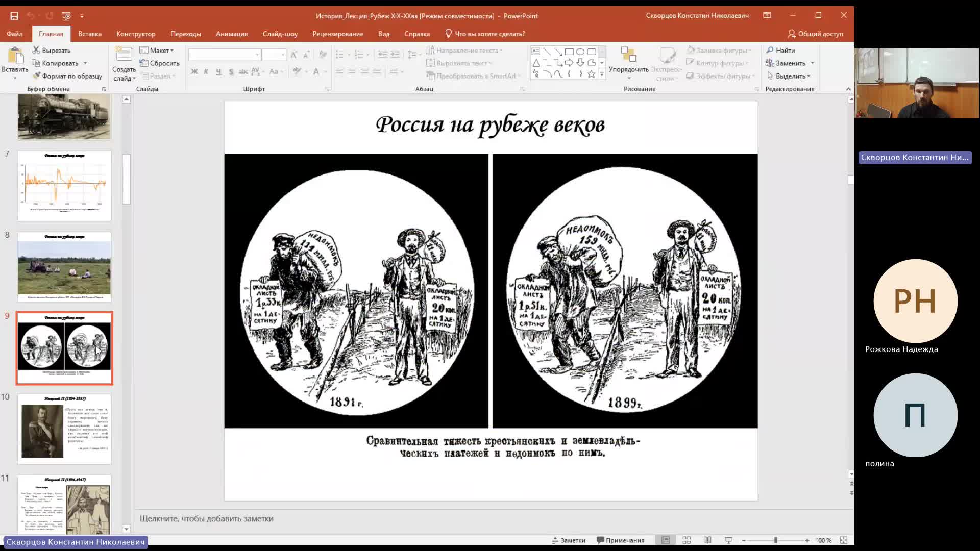This screenshot has width=980, height=551.
Task: Select slide 7 thumbnail with chart
Action: point(64,186)
